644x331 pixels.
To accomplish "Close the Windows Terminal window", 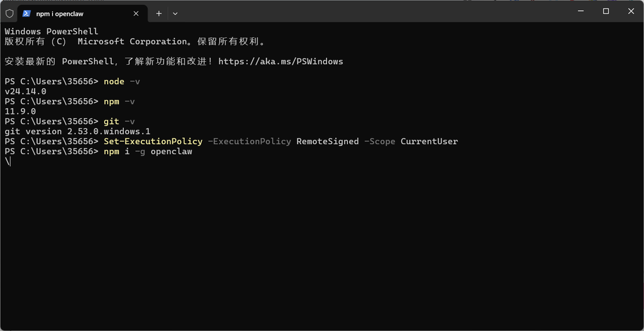I will coord(631,11).
